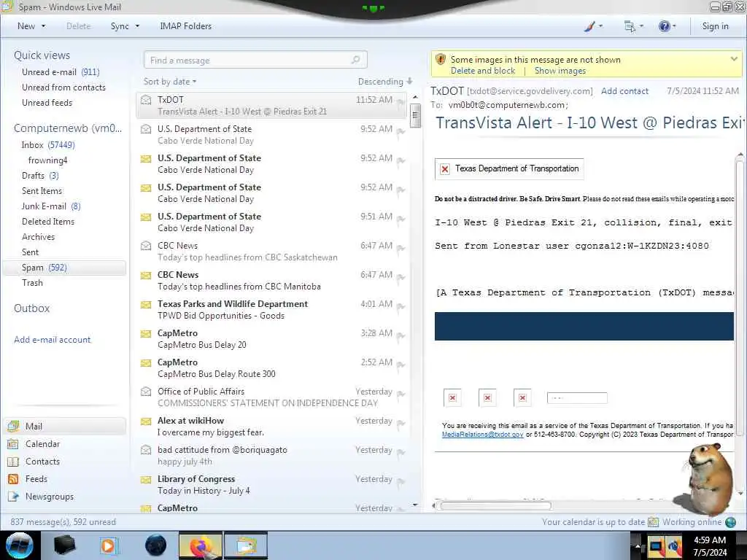Image resolution: width=747 pixels, height=560 pixels.
Task: Switch to the Mail view
Action: coord(65,426)
